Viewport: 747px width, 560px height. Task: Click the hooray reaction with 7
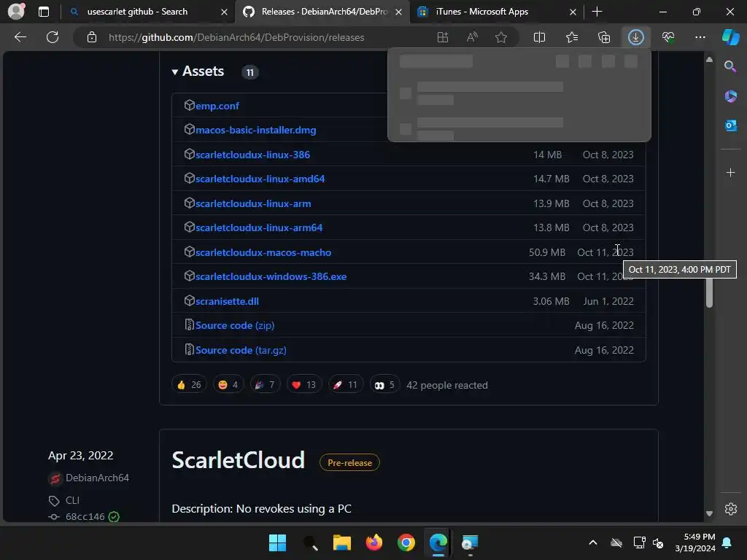[265, 385]
